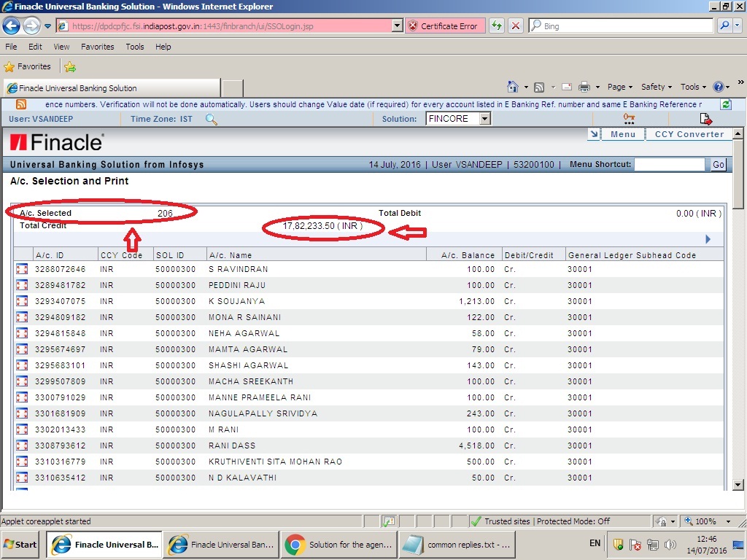Screen dimensions: 747x560
Task: Click the Add to Favorites Bar star icon
Action: [70, 66]
